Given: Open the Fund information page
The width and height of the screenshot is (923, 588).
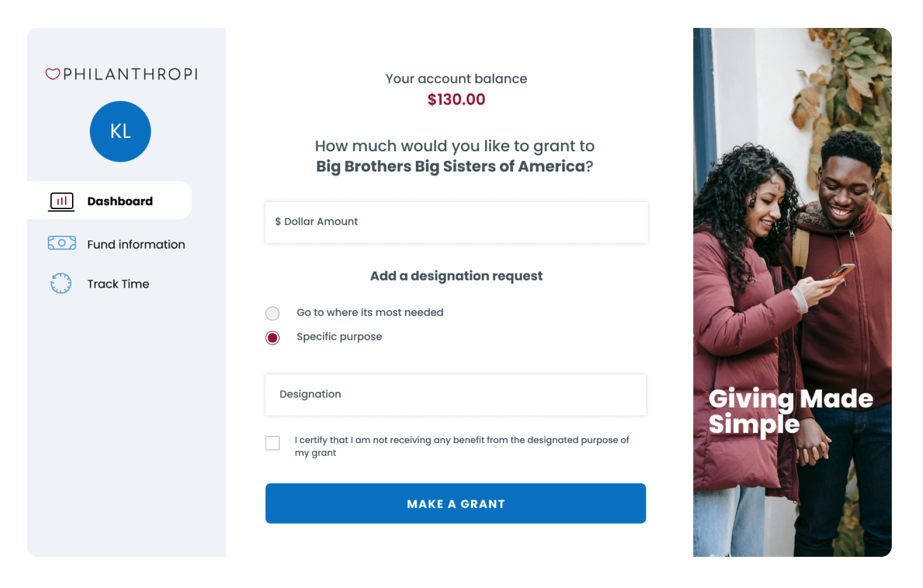Looking at the screenshot, I should tap(136, 244).
